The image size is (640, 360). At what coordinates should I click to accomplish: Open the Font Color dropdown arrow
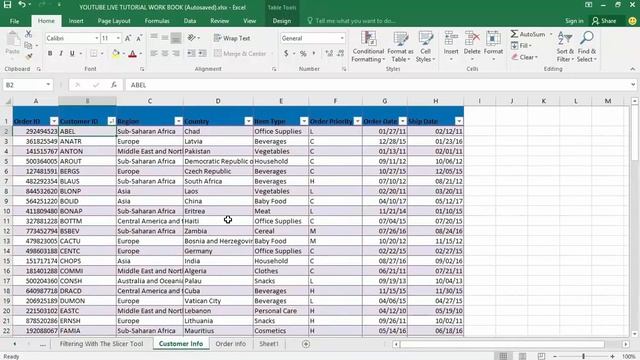click(x=141, y=54)
